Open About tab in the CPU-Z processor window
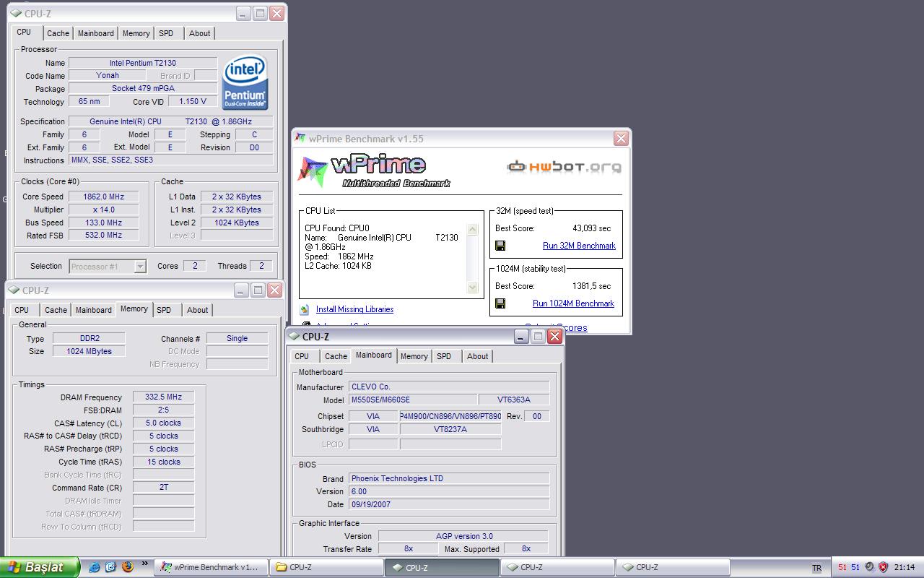The image size is (924, 578). 200,33
